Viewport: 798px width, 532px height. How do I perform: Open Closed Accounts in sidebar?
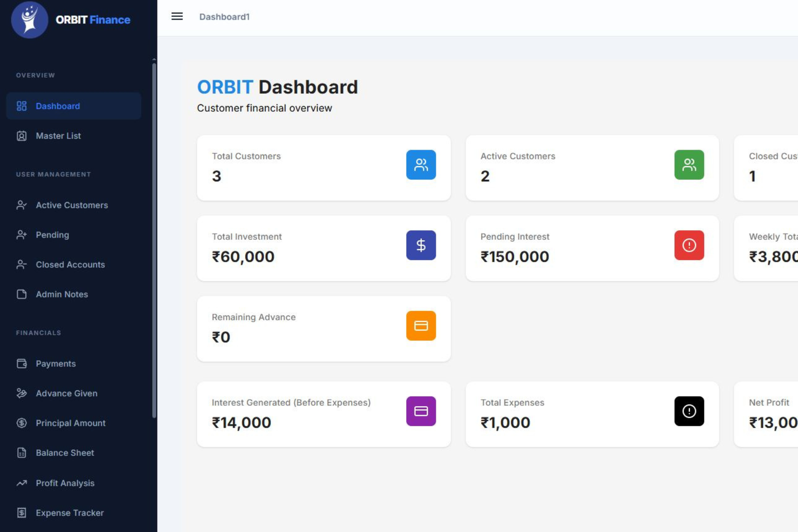[x=74, y=264]
